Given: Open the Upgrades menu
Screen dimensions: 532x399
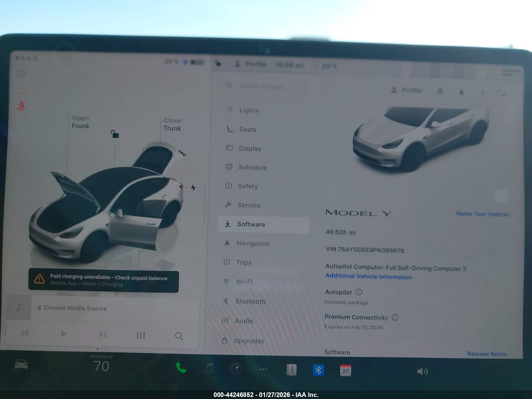Looking at the screenshot, I should coord(242,341).
